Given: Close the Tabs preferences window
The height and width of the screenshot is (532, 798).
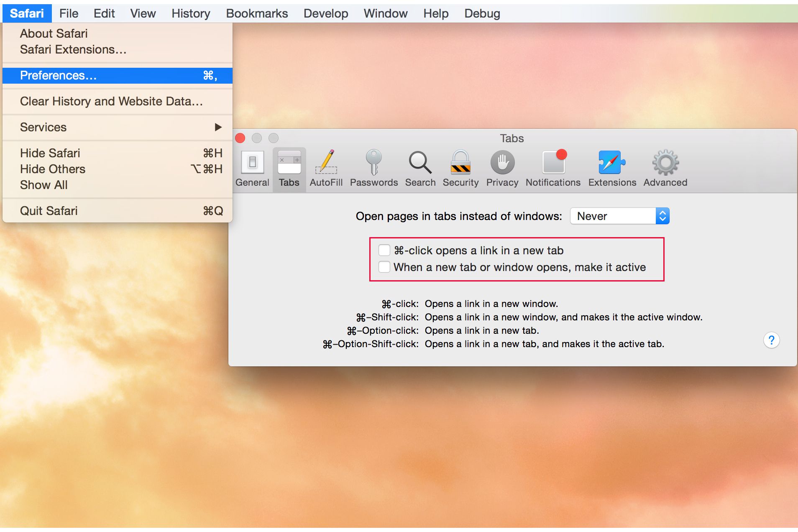Looking at the screenshot, I should 240,138.
